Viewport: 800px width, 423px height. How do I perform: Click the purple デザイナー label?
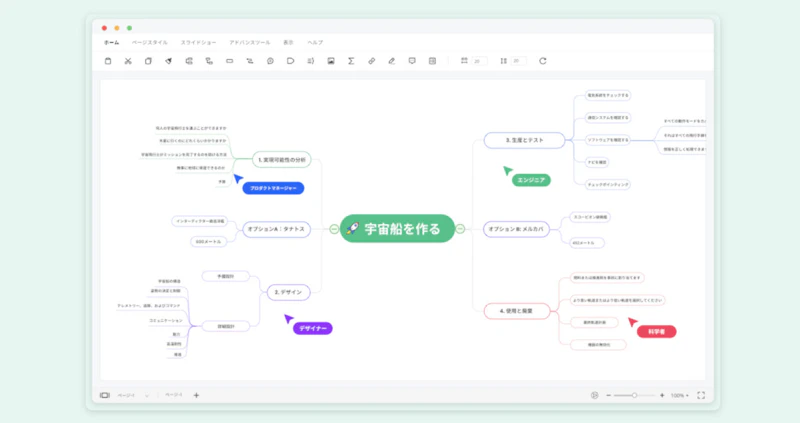(x=313, y=329)
